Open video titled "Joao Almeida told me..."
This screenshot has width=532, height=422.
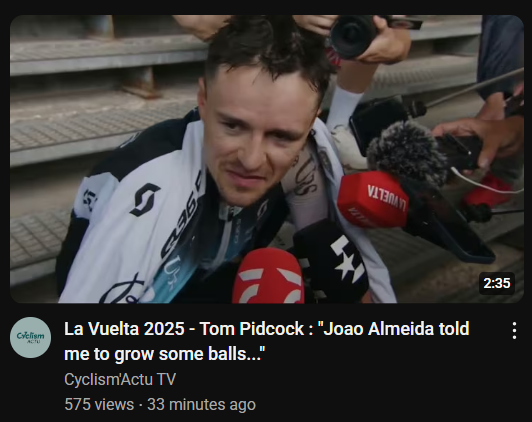267,341
